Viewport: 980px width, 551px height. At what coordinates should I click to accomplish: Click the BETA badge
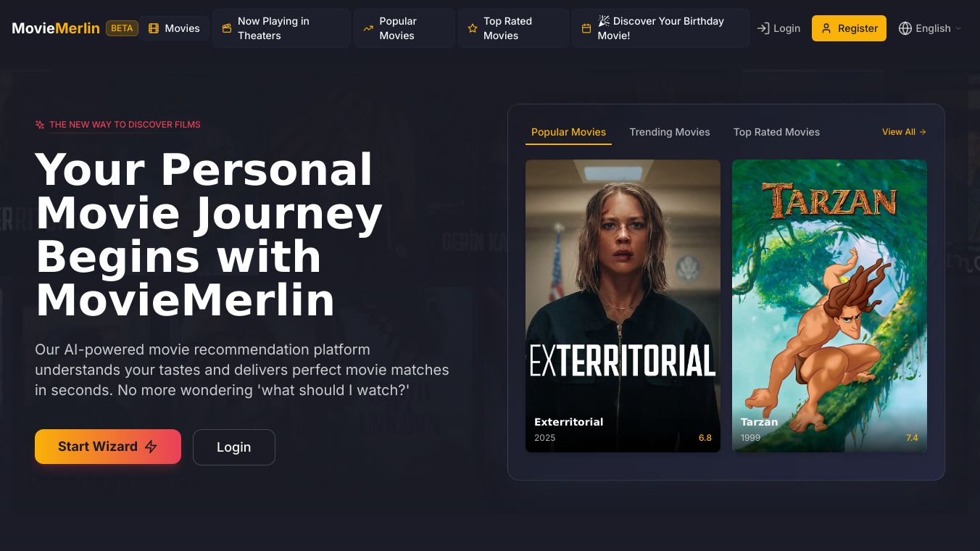122,28
